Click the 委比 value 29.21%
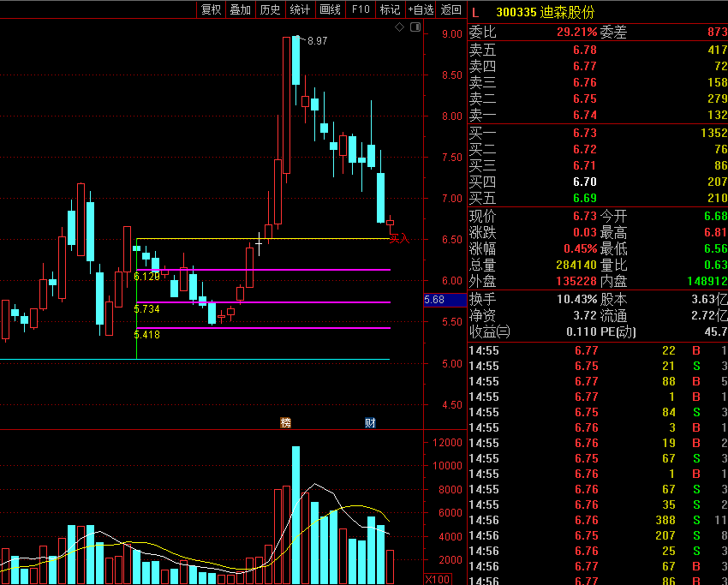This screenshot has height=585, width=728. pos(577,32)
